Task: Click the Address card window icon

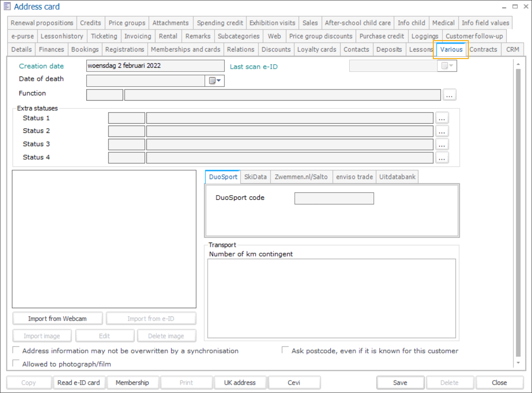Action: pos(7,7)
